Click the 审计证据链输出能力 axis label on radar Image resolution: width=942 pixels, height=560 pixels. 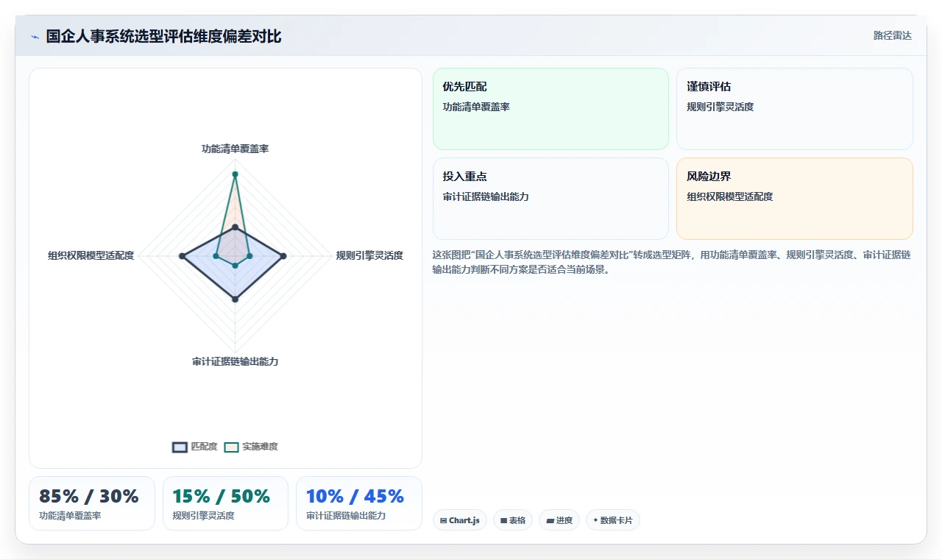tap(235, 361)
